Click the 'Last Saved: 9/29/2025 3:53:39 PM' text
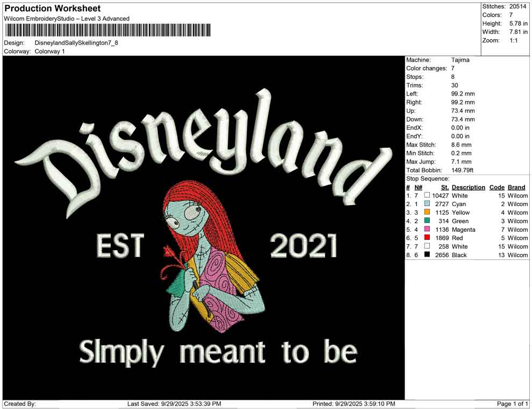This screenshot has height=409, width=532. pos(175,404)
